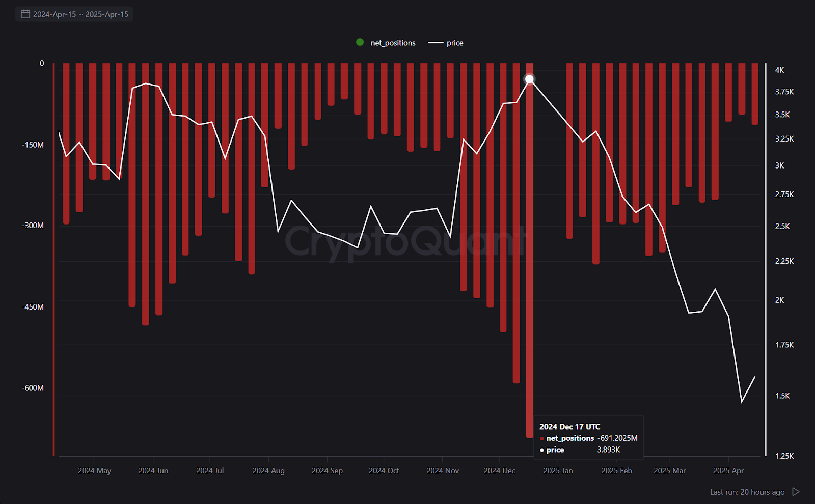The width and height of the screenshot is (815, 504).
Task: Click the 3.5K right axis price value
Action: click(782, 115)
